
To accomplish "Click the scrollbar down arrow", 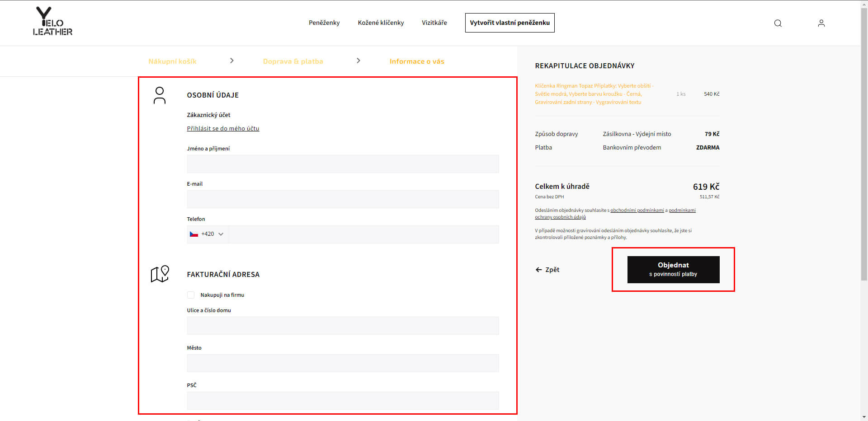I will point(864,417).
